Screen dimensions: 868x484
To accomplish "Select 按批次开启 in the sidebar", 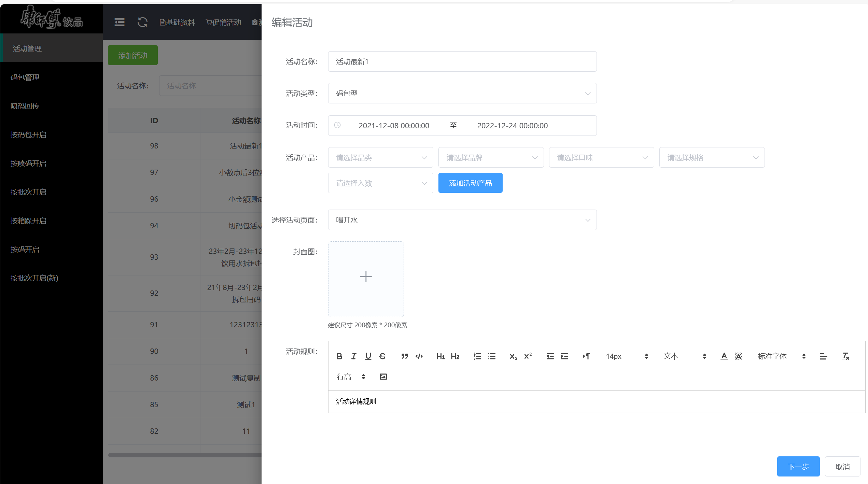I will (52, 192).
